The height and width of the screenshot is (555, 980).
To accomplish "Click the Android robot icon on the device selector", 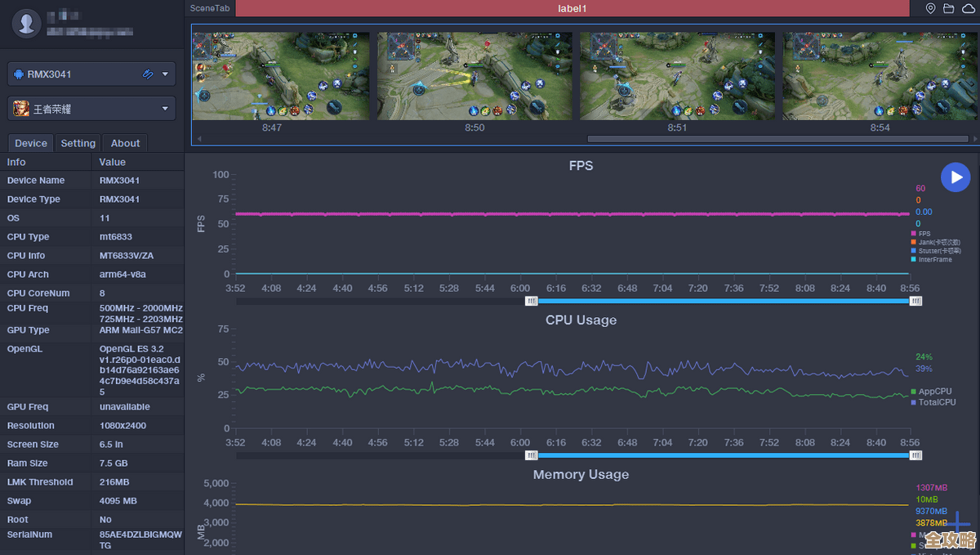I will pyautogui.click(x=18, y=74).
